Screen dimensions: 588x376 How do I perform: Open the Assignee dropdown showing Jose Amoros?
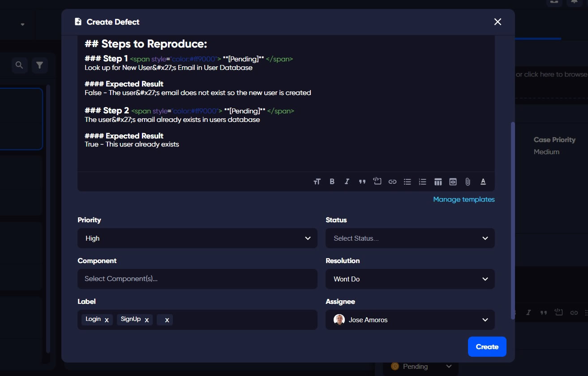[x=410, y=320]
